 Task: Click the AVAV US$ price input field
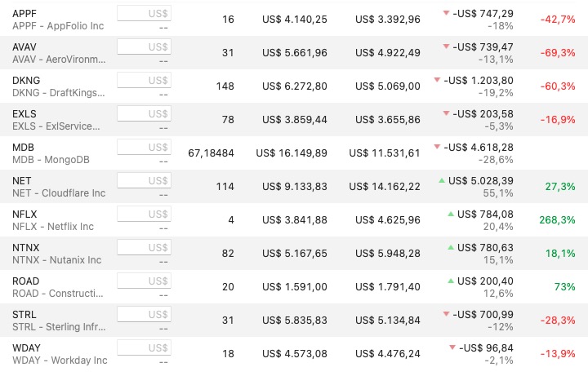(144, 46)
